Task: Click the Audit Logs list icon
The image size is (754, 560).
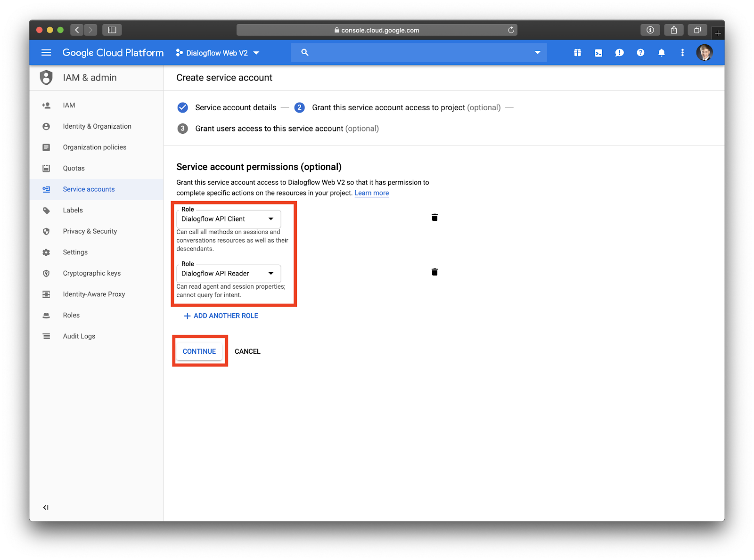Action: (46, 336)
